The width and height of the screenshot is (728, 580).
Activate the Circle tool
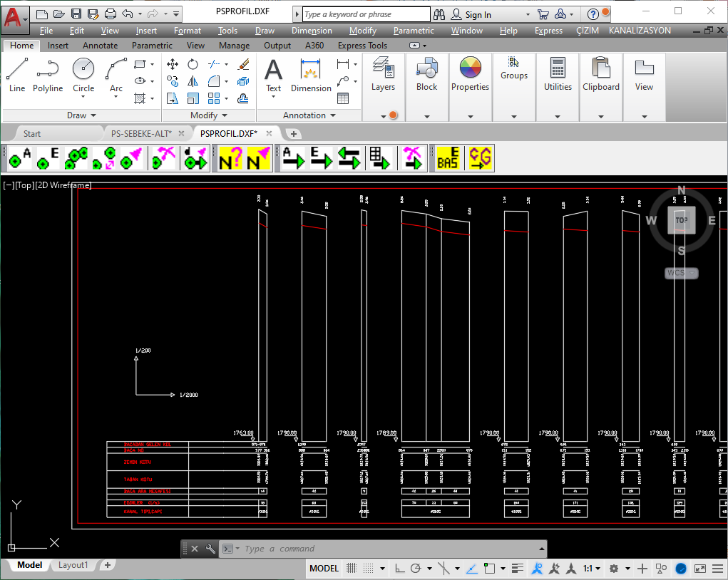(83, 75)
